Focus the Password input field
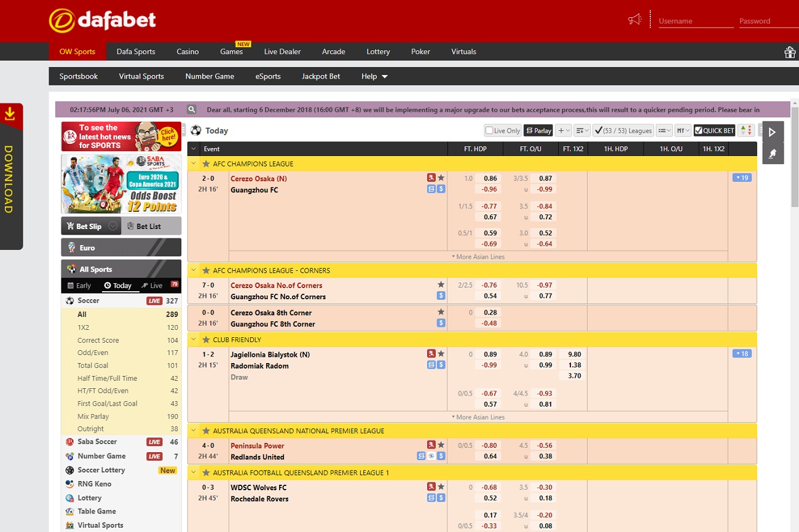The width and height of the screenshot is (799, 532). [x=769, y=21]
